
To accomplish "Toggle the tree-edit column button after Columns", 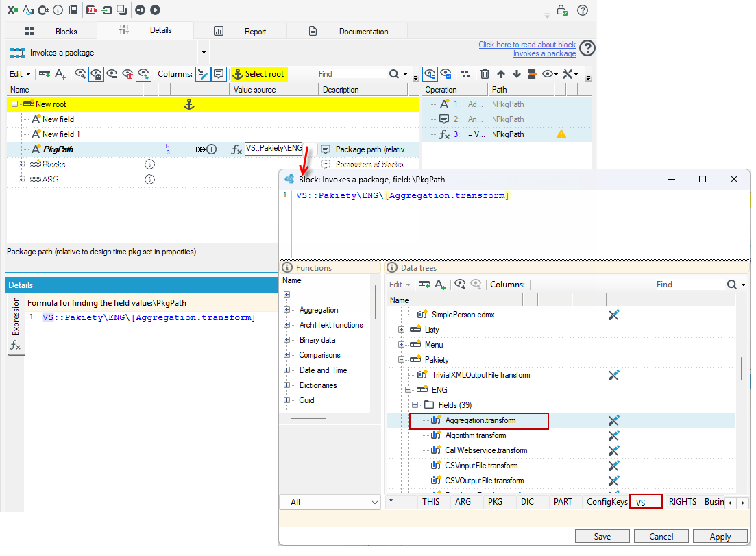I will tap(203, 74).
